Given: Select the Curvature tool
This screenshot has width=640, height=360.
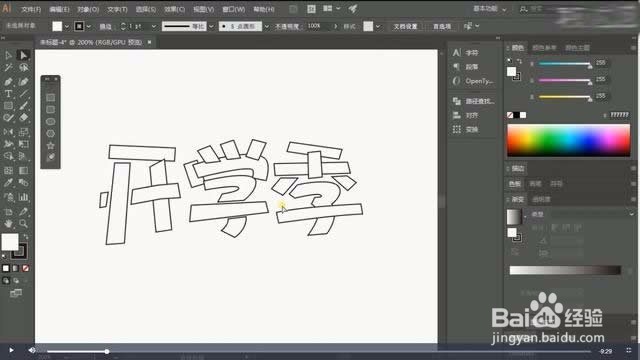Looking at the screenshot, I should 24,82.
